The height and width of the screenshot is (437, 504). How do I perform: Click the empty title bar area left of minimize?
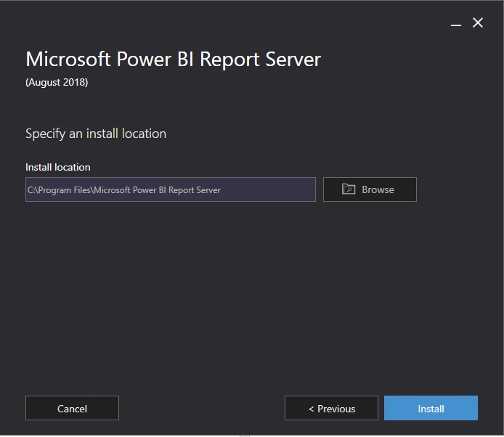click(218, 22)
